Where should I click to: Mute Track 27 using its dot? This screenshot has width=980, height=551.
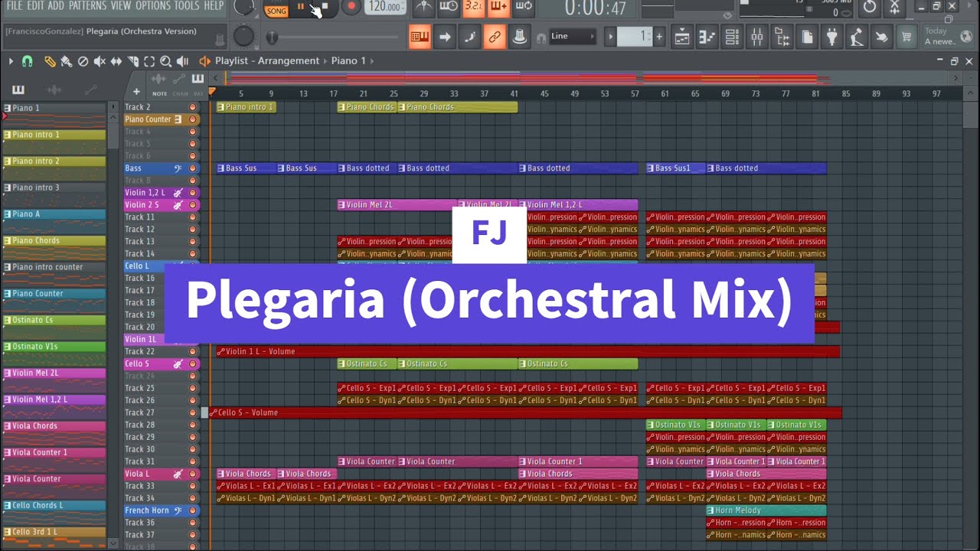pos(192,412)
